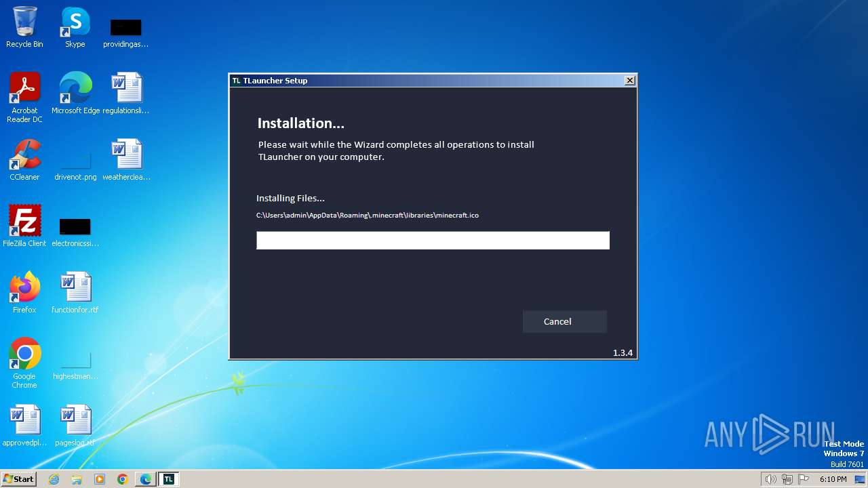Open Internet Explorer from the taskbar
868x488 pixels.
coord(54,479)
